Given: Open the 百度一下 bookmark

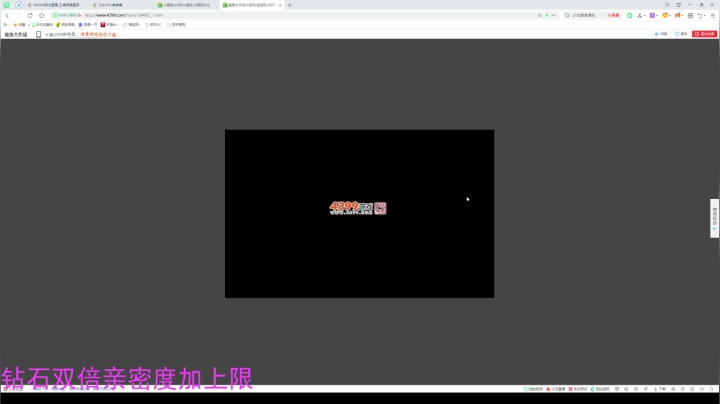Looking at the screenshot, I should 88,25.
